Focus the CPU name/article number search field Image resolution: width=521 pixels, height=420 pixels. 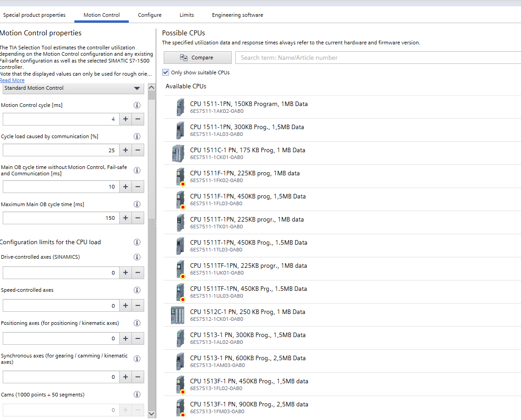pyautogui.click(x=378, y=58)
